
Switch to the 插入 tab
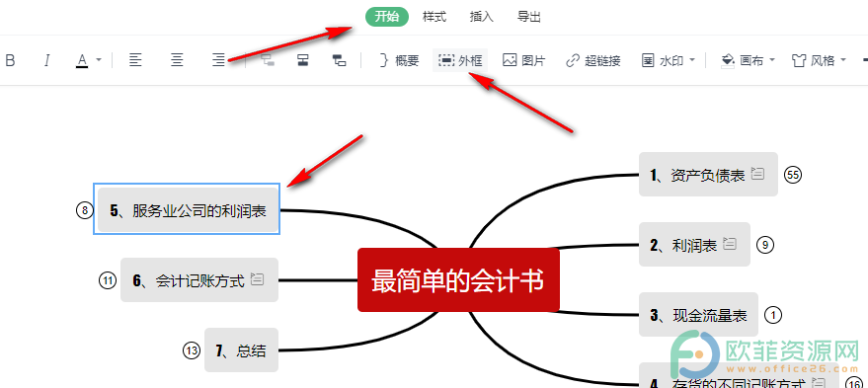pyautogui.click(x=481, y=17)
